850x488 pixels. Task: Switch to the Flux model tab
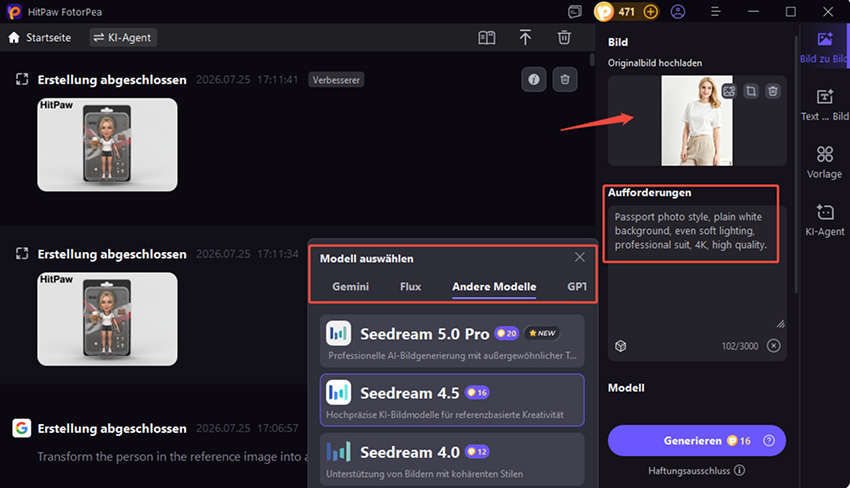tap(410, 286)
